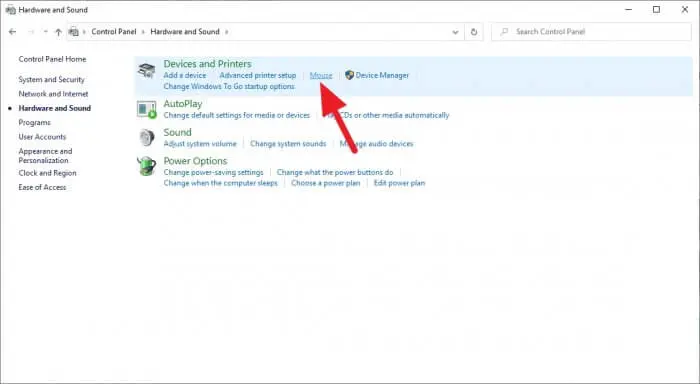Click Change what the power buttons do

(x=335, y=172)
